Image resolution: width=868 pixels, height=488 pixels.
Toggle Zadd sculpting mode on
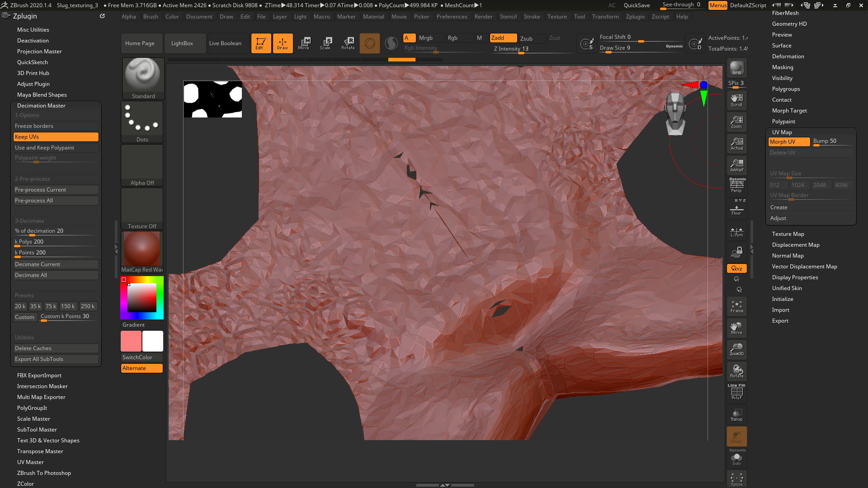coord(498,38)
